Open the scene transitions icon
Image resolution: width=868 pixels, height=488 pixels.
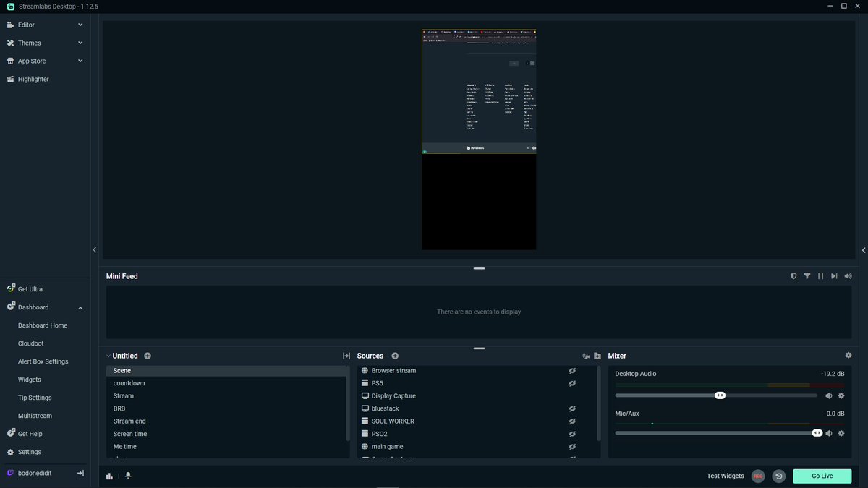click(x=346, y=356)
